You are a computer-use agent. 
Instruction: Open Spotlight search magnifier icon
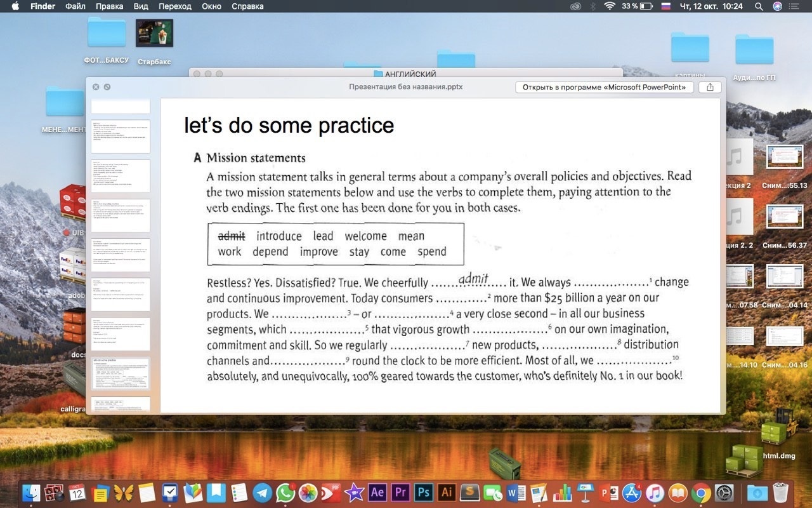click(759, 6)
